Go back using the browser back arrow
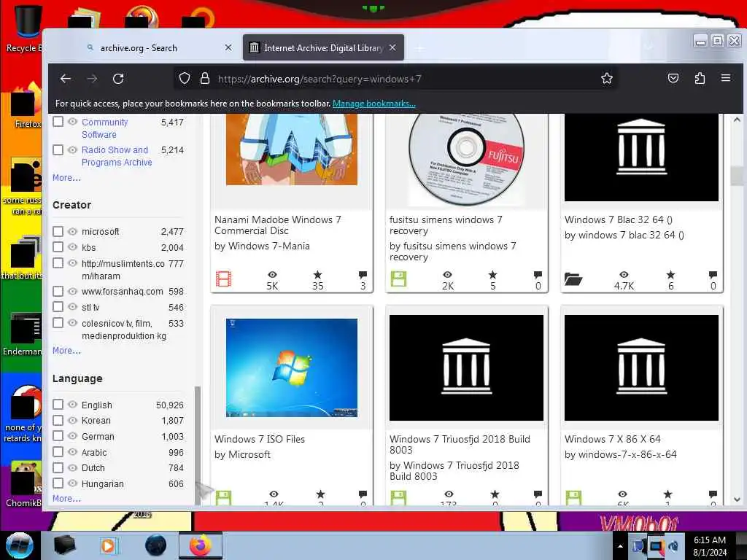This screenshot has width=747, height=560. pos(66,79)
